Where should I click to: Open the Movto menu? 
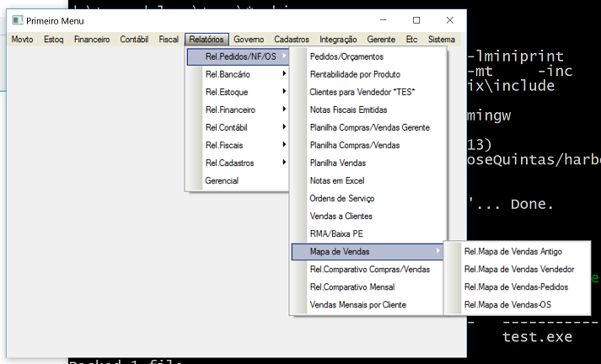23,39
